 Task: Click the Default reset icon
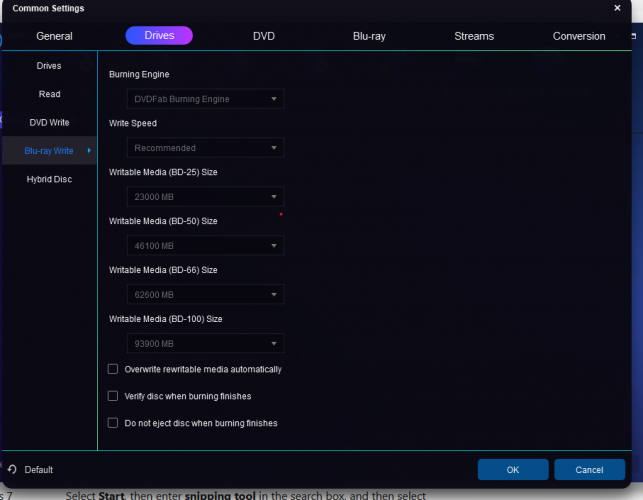point(12,469)
